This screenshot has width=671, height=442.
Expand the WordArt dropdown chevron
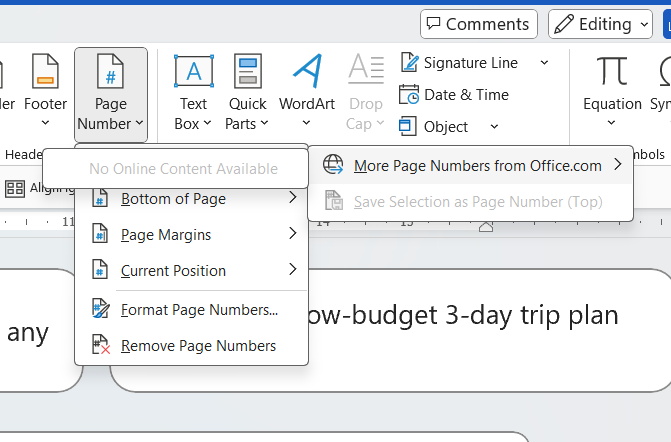(306, 123)
